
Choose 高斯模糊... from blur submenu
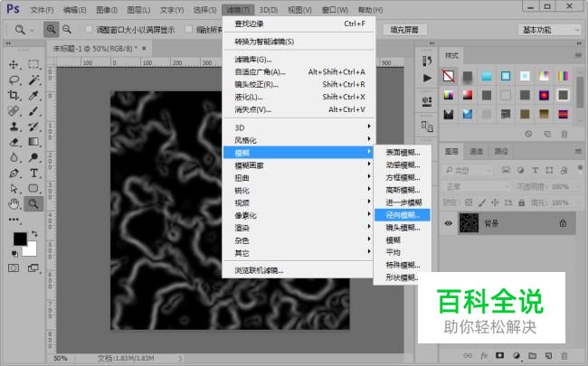[403, 190]
